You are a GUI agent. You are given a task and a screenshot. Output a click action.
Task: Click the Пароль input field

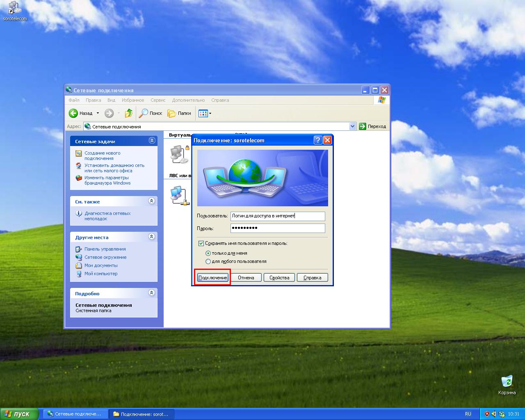(278, 228)
